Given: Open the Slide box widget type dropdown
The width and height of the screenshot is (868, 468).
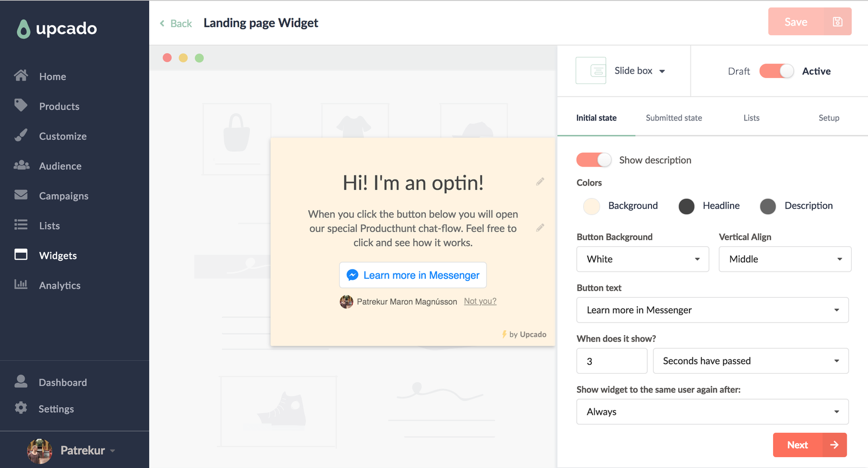Looking at the screenshot, I should (640, 70).
